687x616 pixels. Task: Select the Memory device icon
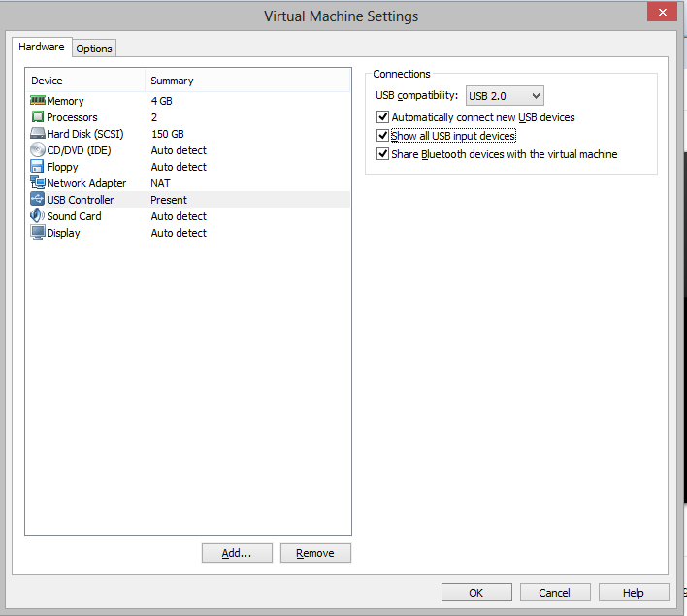(x=38, y=100)
